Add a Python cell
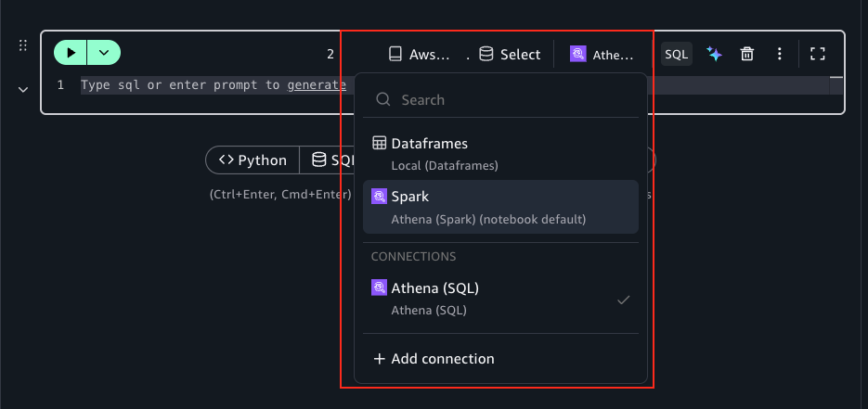868x409 pixels. click(253, 160)
